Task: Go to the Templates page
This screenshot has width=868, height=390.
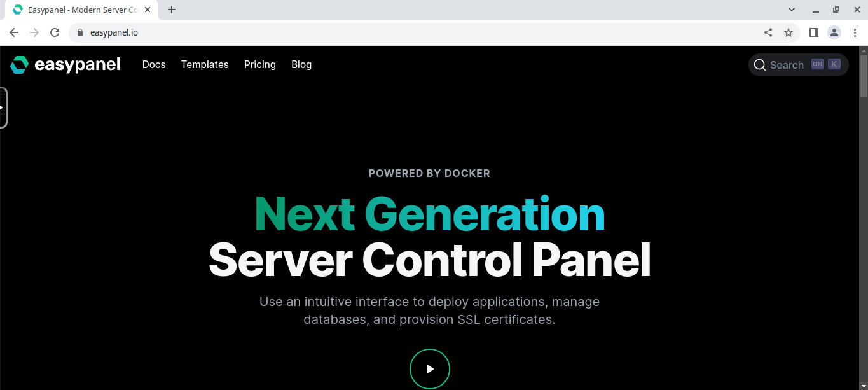Action: tap(205, 65)
